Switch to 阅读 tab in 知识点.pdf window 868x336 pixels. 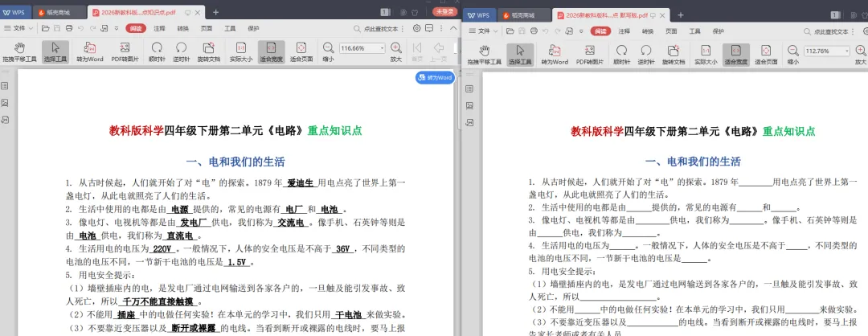tap(136, 28)
